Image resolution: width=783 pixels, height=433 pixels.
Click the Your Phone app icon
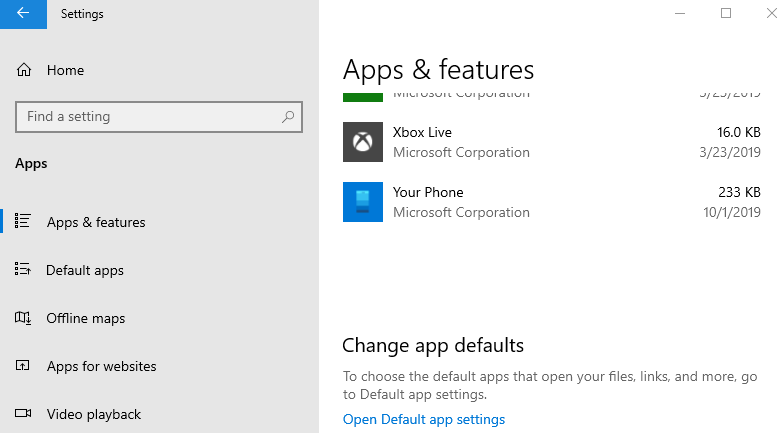point(363,202)
